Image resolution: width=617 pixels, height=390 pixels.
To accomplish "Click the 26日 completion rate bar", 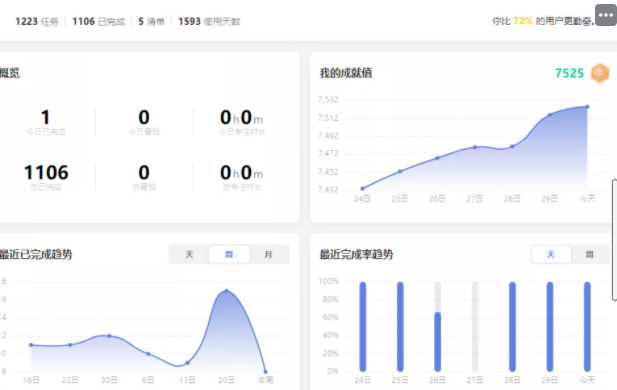I will [437, 327].
